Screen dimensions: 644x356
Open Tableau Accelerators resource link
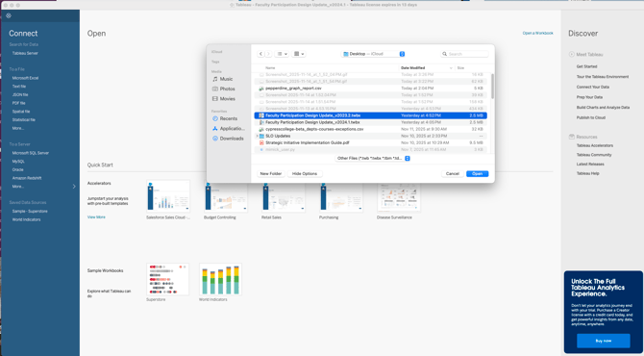click(x=595, y=146)
